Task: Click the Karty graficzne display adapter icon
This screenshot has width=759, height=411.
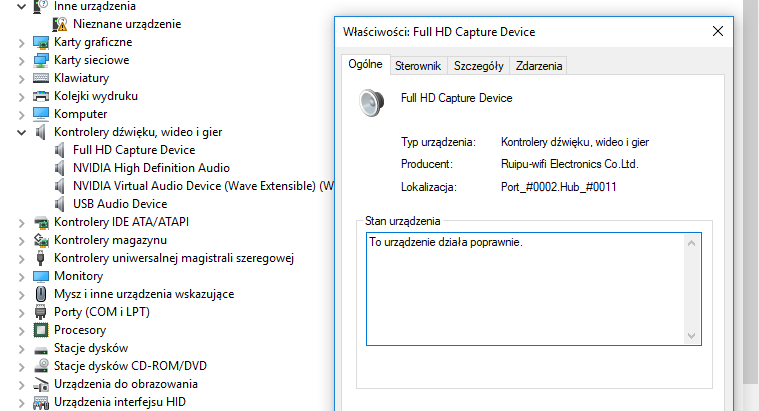Action: 41,42
